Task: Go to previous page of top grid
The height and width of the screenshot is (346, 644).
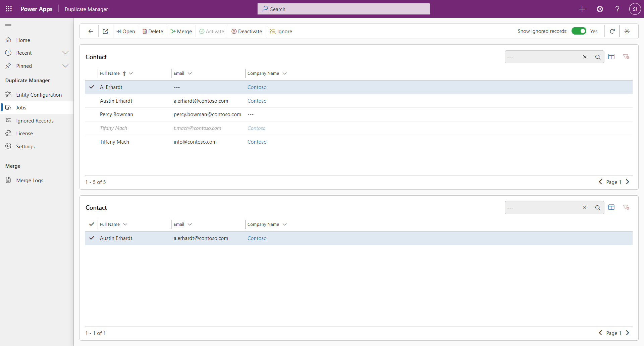Action: pos(600,182)
